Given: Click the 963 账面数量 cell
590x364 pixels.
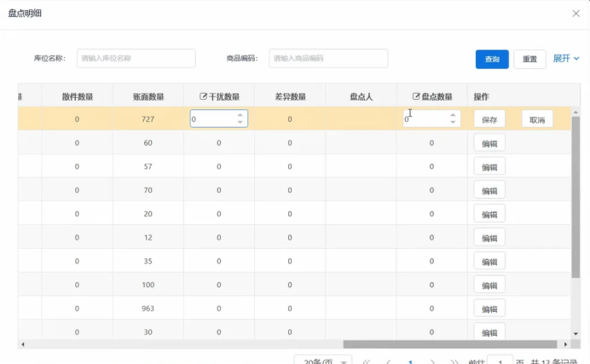Looking at the screenshot, I should pos(148,309).
